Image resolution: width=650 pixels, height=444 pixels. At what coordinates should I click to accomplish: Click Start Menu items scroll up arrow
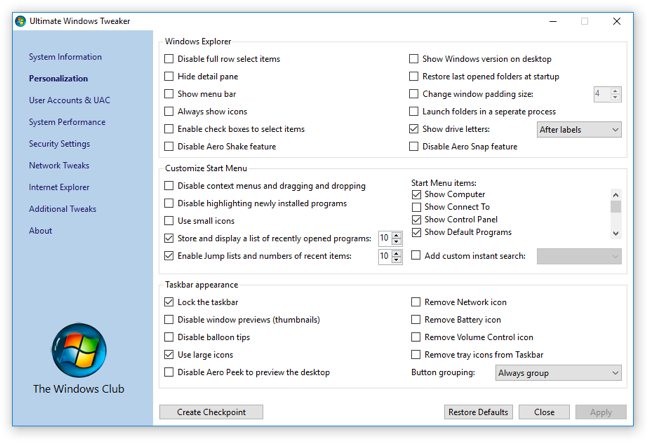[616, 194]
